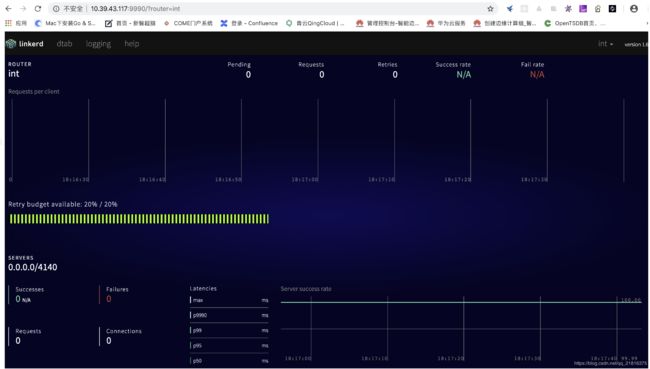This screenshot has width=650, height=369.
Task: Click the Retry budget available label
Action: click(63, 204)
